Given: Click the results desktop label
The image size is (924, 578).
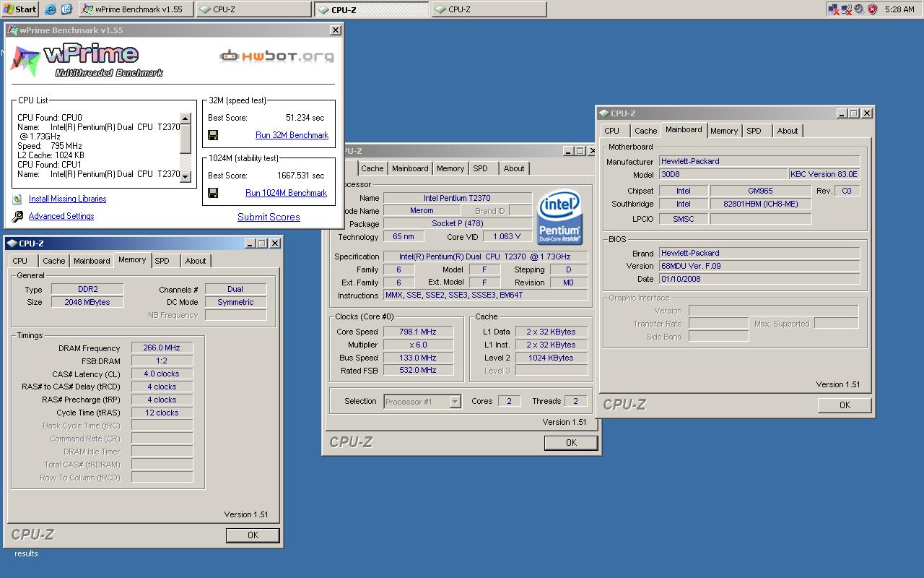Looking at the screenshot, I should [x=26, y=553].
